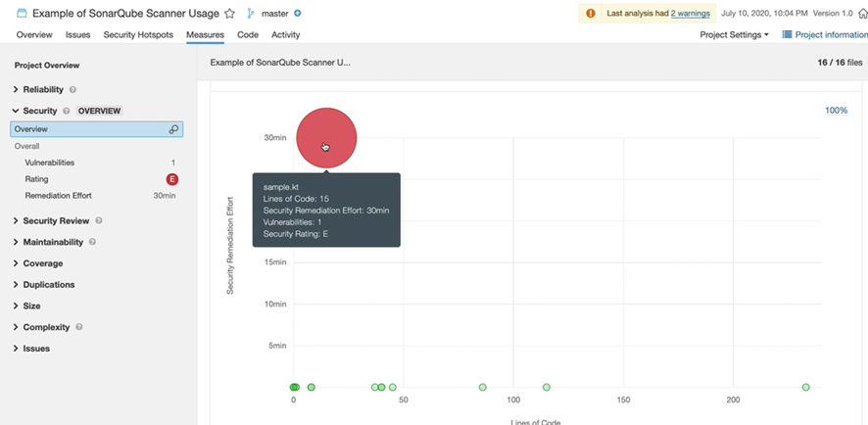
Task: Click the 16 / 16 files count
Action: pos(840,63)
